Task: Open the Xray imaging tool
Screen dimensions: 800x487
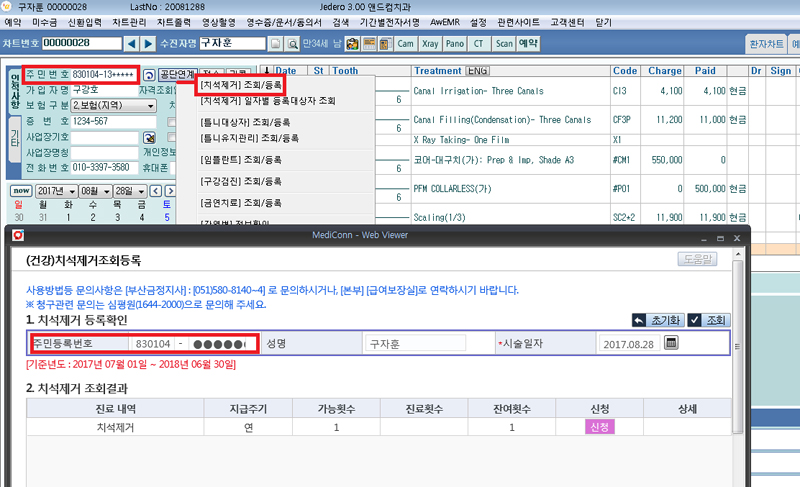Action: (430, 44)
